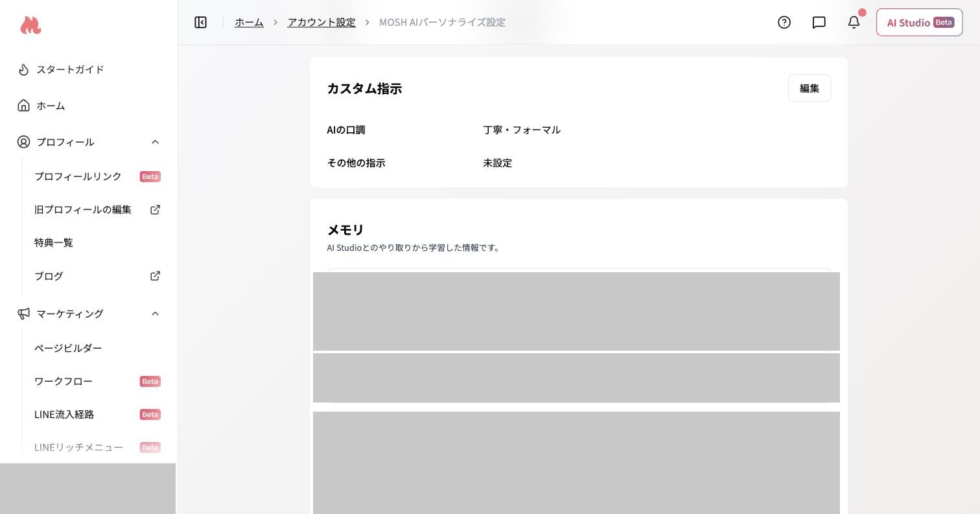The height and width of the screenshot is (514, 980).
Task: Click the メモリ section heading
Action: [x=345, y=229]
